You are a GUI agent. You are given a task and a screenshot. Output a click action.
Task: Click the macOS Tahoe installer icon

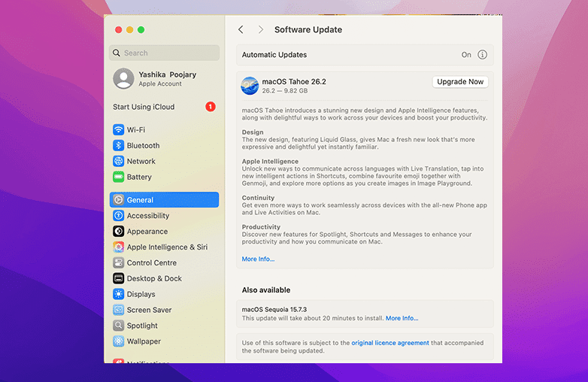[250, 86]
